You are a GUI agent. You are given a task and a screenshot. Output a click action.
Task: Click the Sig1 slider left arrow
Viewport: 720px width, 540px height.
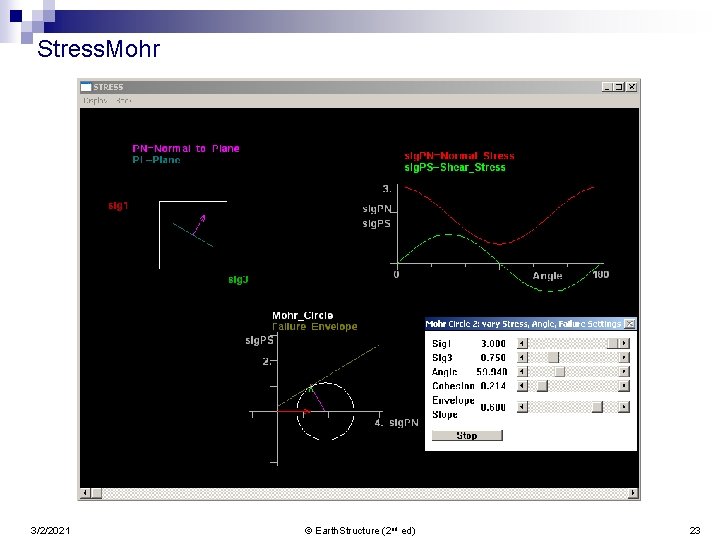point(522,343)
